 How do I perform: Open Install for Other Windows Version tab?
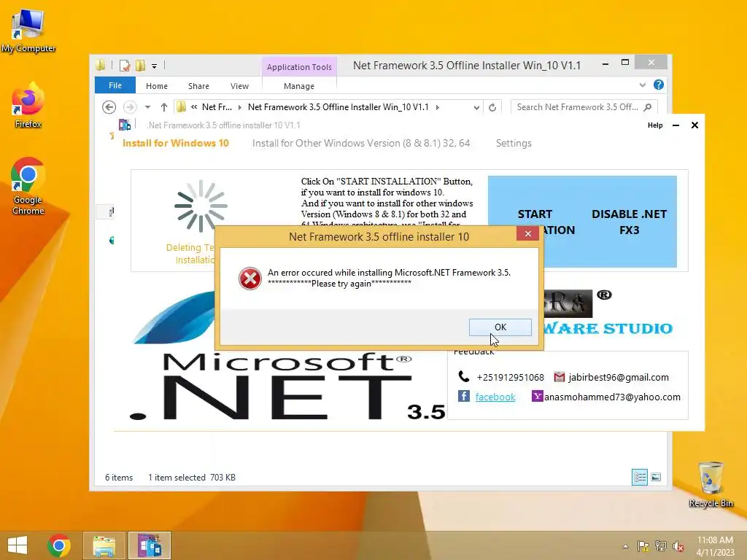point(361,144)
